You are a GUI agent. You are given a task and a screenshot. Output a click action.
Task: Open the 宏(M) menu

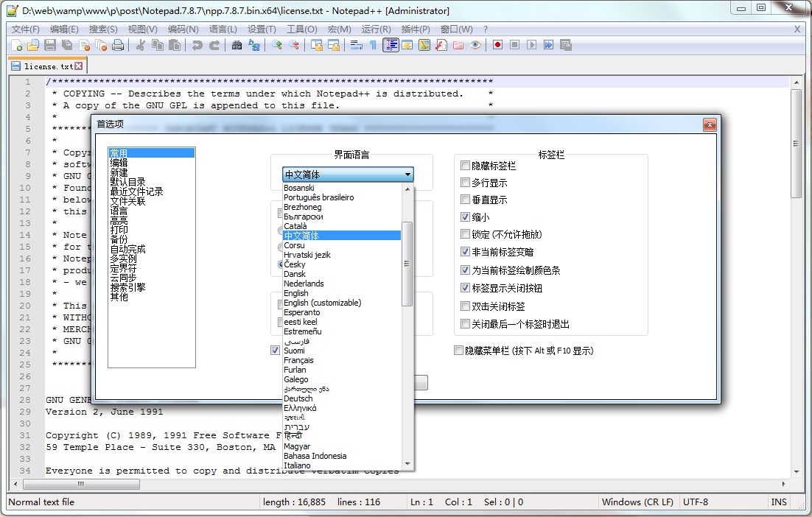(339, 29)
